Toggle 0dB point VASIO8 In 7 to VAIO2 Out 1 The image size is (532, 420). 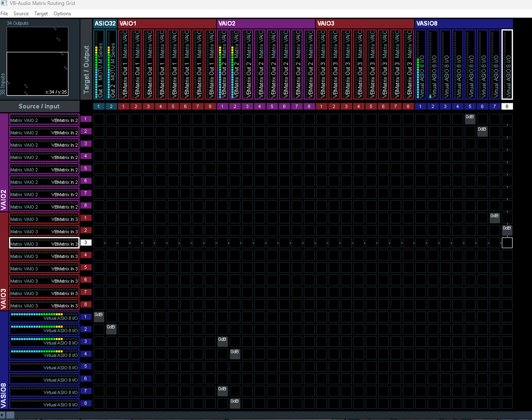coord(223,391)
